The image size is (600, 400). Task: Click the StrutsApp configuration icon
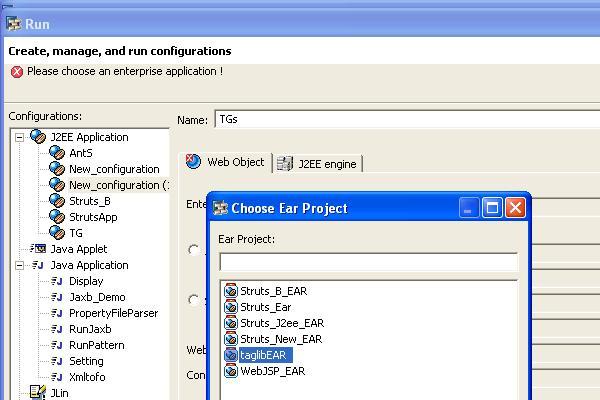[57, 217]
